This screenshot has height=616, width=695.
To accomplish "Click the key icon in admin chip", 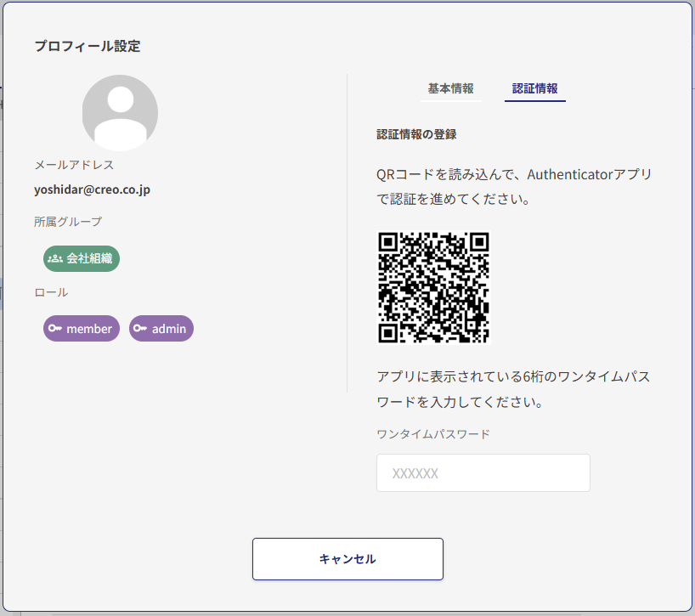I will tap(140, 329).
